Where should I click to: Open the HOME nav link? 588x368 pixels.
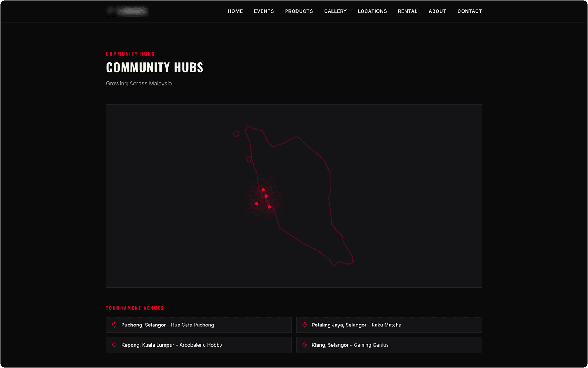(x=235, y=11)
